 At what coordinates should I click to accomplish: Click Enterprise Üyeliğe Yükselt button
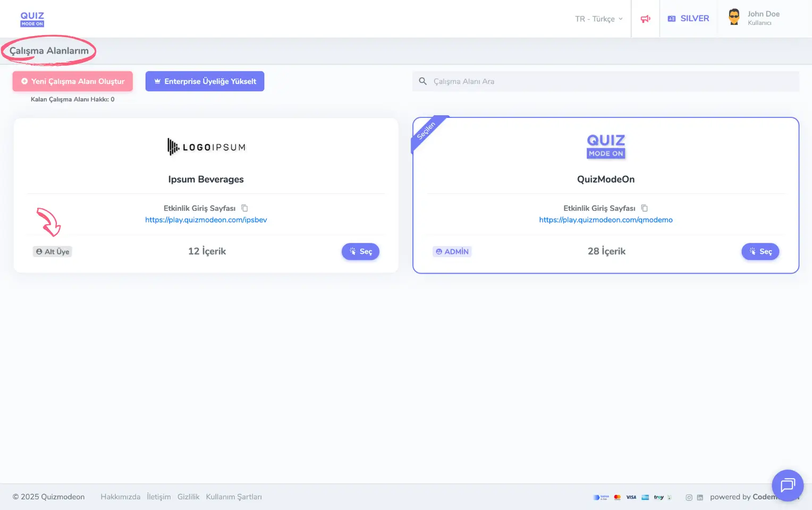[x=205, y=81]
